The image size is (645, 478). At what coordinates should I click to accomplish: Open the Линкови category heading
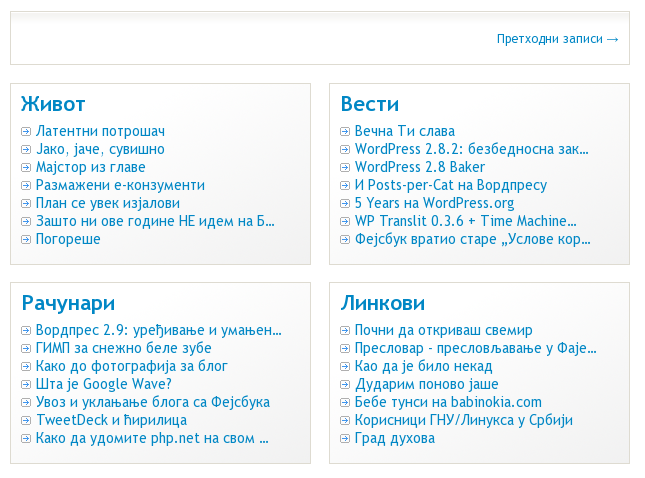[x=383, y=303]
